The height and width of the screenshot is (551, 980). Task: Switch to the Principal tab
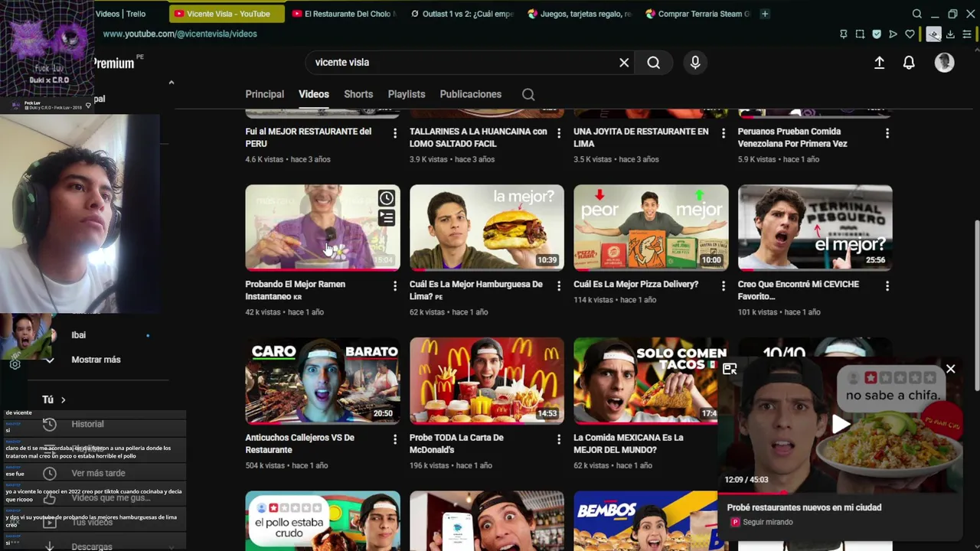[x=264, y=94]
